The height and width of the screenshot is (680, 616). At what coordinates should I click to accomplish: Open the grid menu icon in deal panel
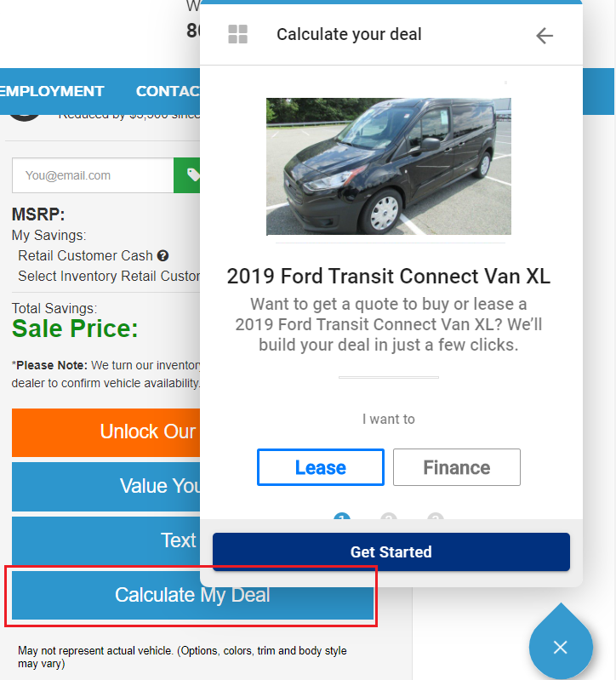click(238, 35)
